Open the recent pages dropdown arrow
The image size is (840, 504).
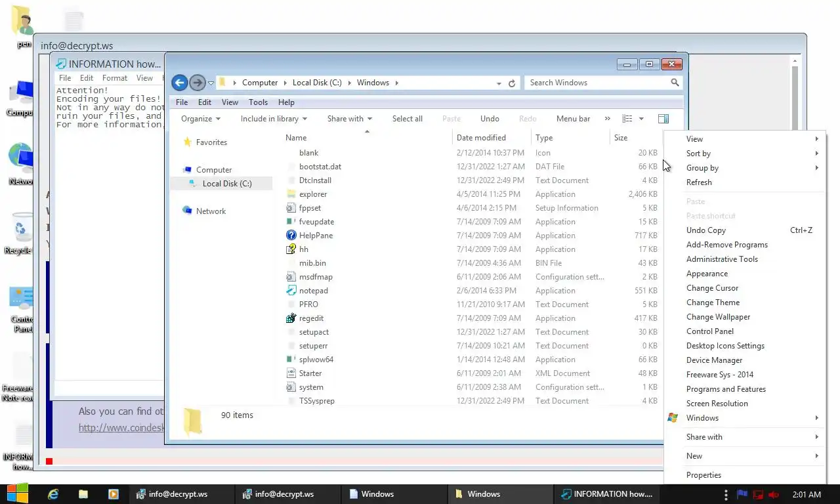pyautogui.click(x=211, y=83)
